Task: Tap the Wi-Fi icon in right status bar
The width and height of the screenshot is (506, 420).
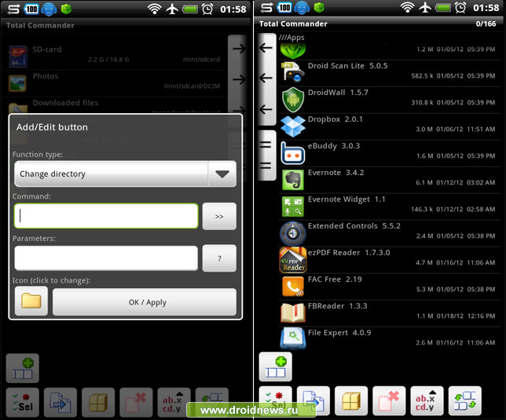Action: (408, 7)
